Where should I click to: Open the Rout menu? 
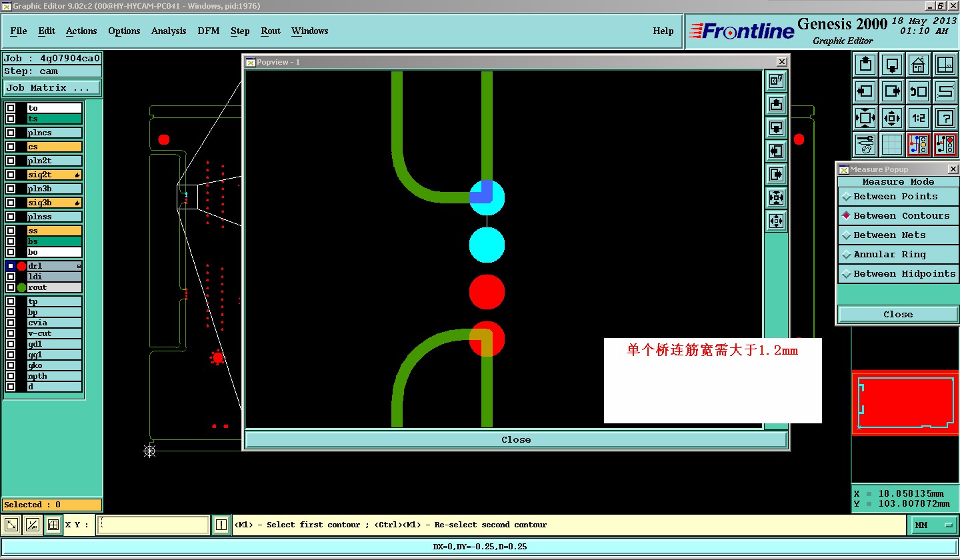point(271,31)
